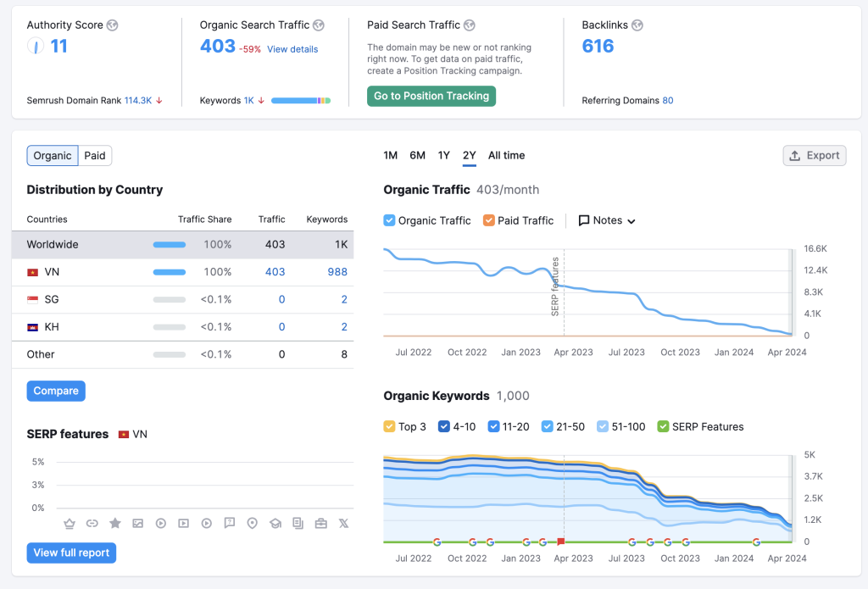Viewport: 868px width, 589px height.
Task: Disable the Top 3 keywords checkbox
Action: [390, 427]
